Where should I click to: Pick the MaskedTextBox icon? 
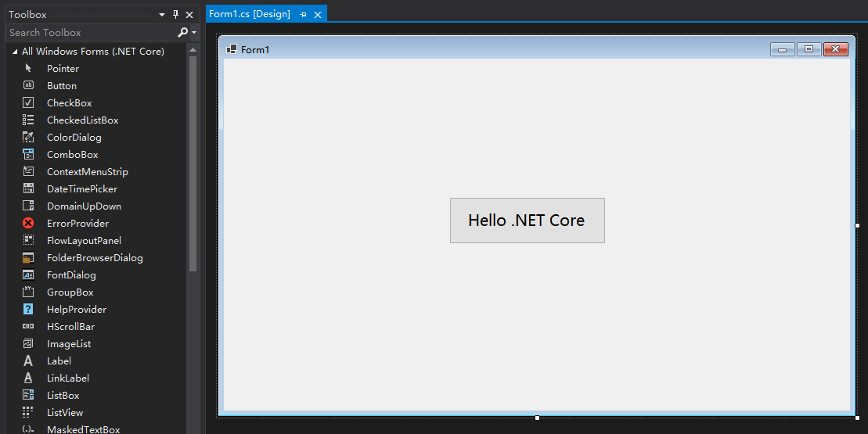28,429
